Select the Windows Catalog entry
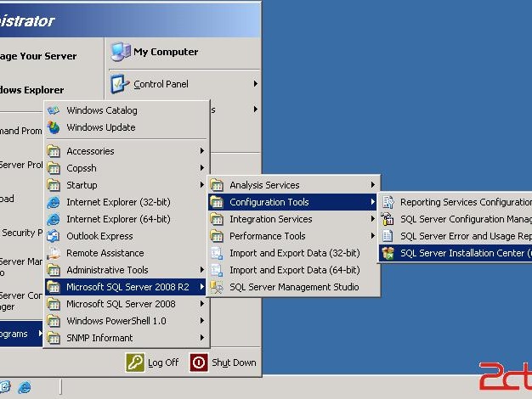Viewport: 532px width, 399px height. click(x=126, y=110)
